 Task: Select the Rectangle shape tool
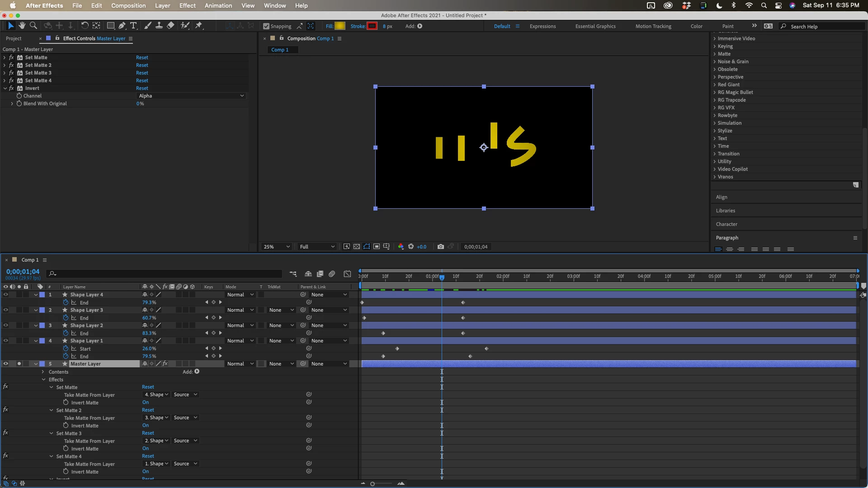pyautogui.click(x=110, y=26)
